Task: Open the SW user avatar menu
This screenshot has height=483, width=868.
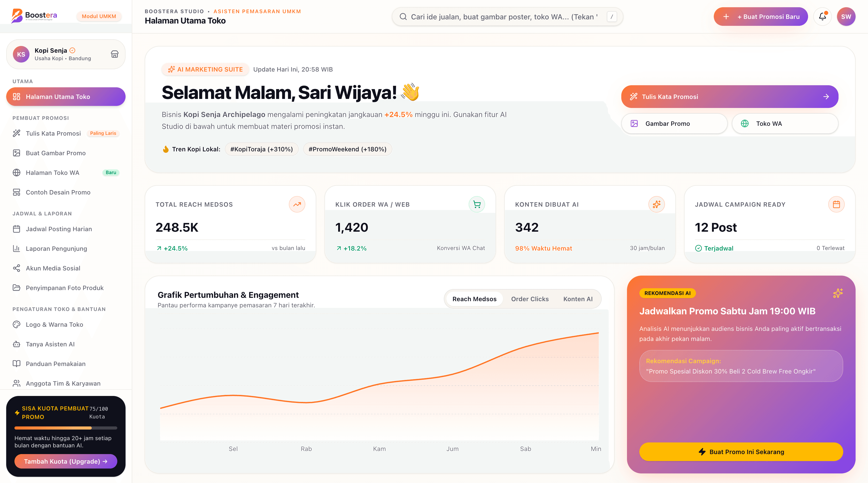Action: pos(846,17)
